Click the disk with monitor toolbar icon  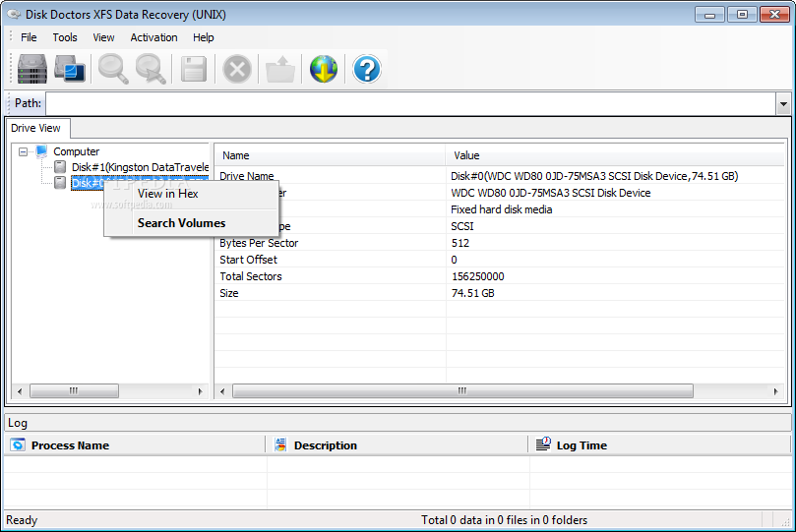(x=70, y=69)
